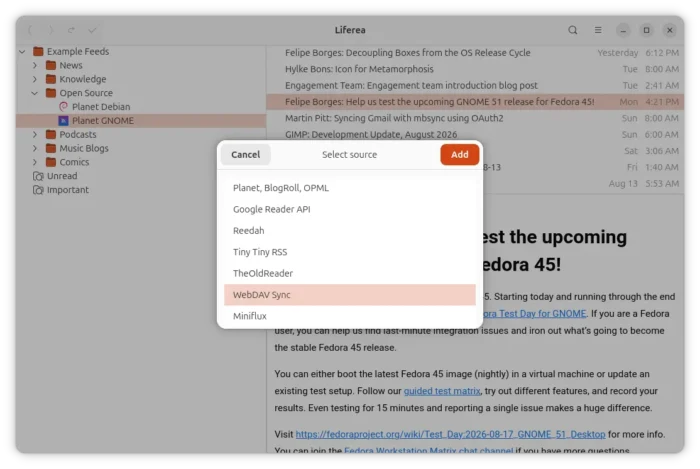The width and height of the screenshot is (700, 469).
Task: Open the Unread search folder label
Action: 62,176
